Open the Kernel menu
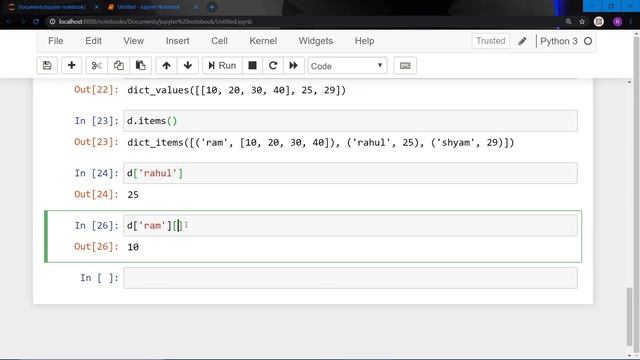The image size is (640, 360). (x=263, y=41)
